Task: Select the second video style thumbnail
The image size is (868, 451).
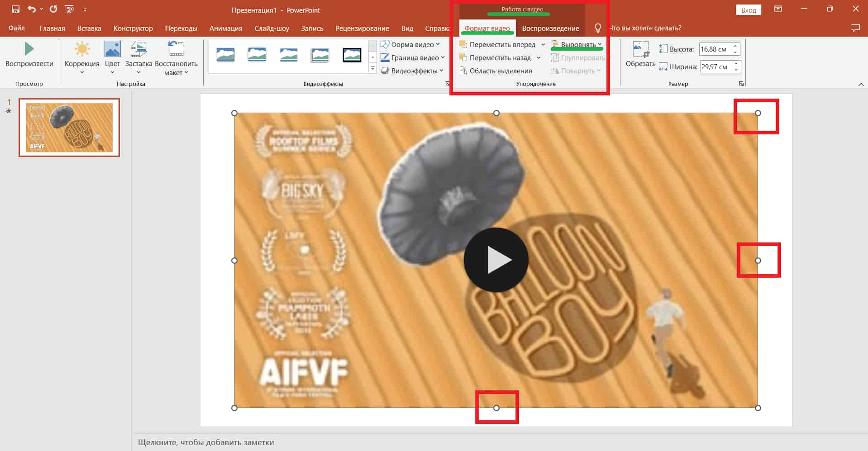Action: tap(257, 55)
